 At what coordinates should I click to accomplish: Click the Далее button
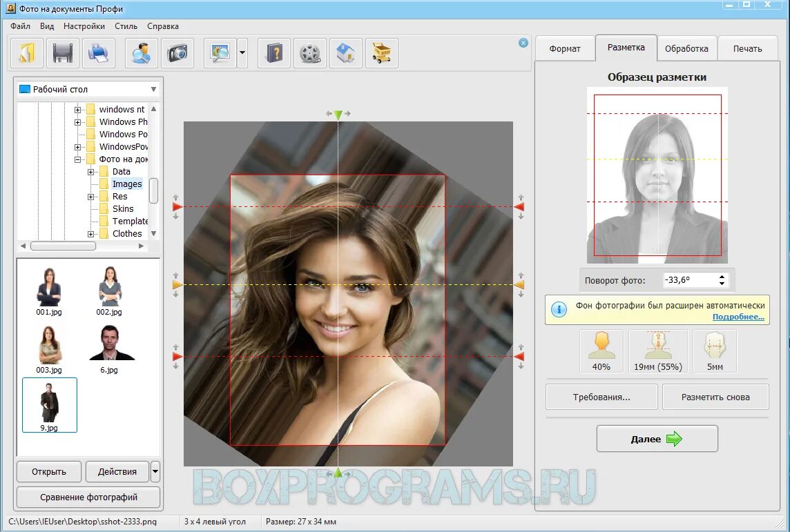657,439
